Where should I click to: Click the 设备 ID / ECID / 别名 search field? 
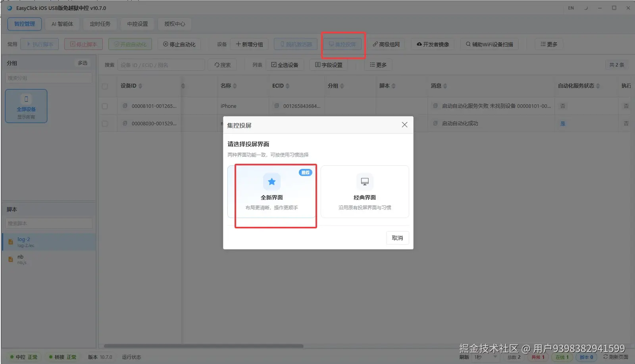pos(161,65)
